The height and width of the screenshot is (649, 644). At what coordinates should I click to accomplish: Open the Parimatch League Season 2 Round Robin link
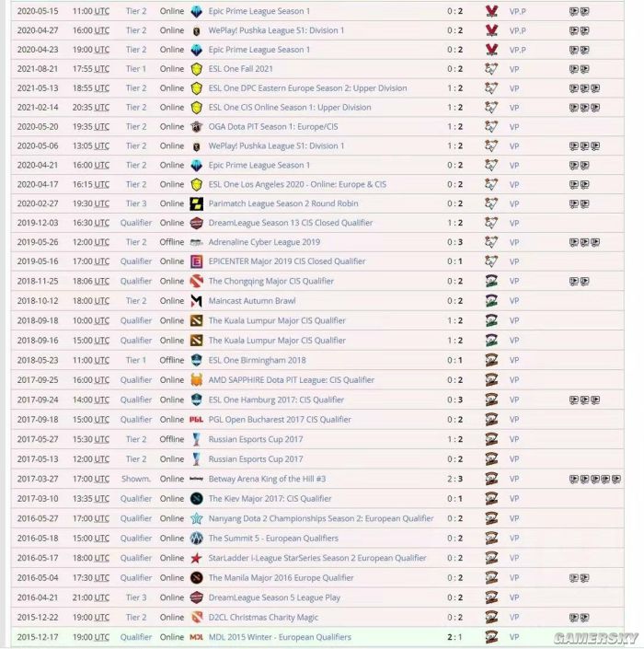[x=283, y=203]
